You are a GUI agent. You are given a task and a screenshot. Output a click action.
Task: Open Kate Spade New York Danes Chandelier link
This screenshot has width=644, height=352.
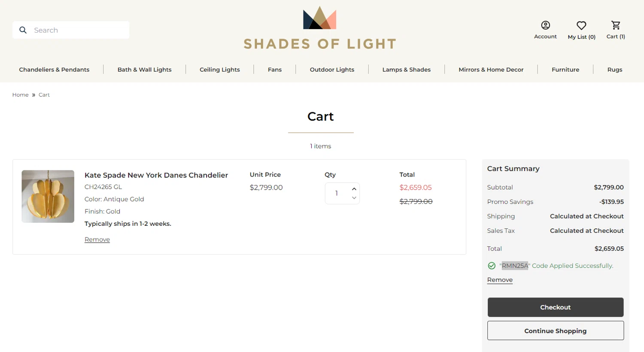pos(156,175)
